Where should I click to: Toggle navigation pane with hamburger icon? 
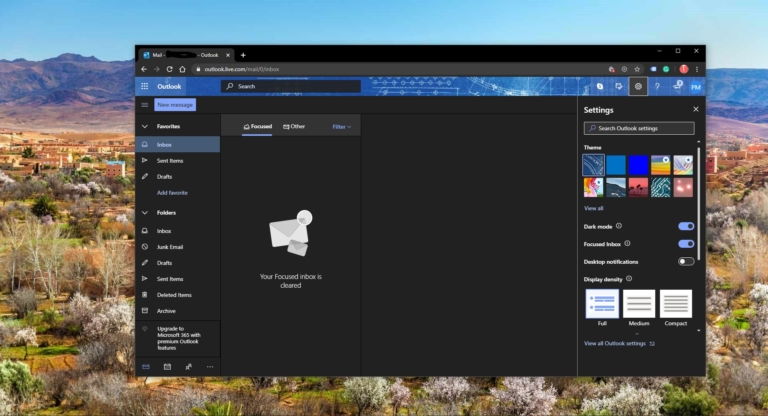(144, 105)
